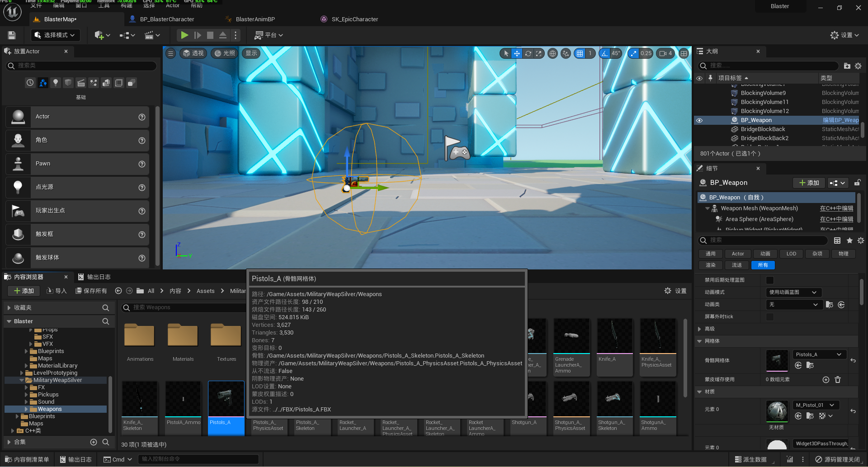Toggle the disable post-process blueprint checkbox
Image resolution: width=868 pixels, height=467 pixels.
pos(770,280)
